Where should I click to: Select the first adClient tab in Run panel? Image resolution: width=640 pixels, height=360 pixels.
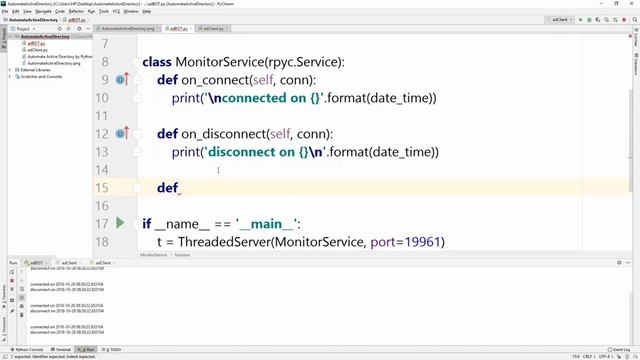click(69, 263)
